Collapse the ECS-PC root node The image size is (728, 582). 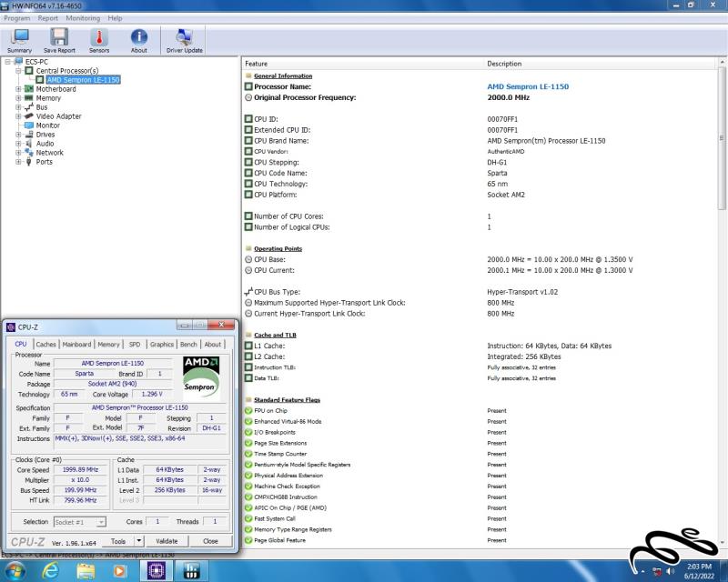pyautogui.click(x=8, y=61)
